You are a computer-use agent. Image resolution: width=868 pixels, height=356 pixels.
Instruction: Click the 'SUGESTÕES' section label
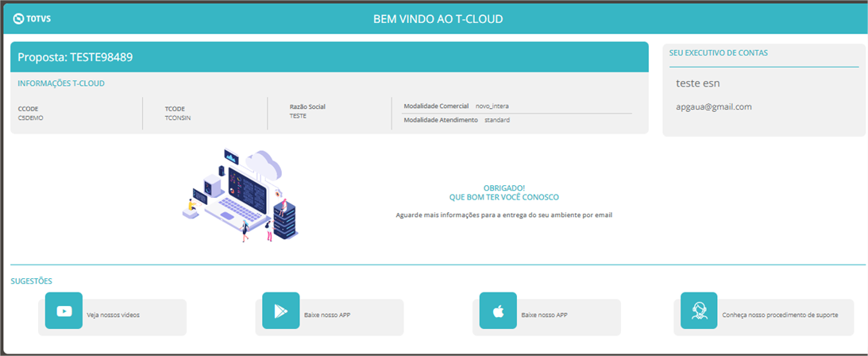(32, 282)
